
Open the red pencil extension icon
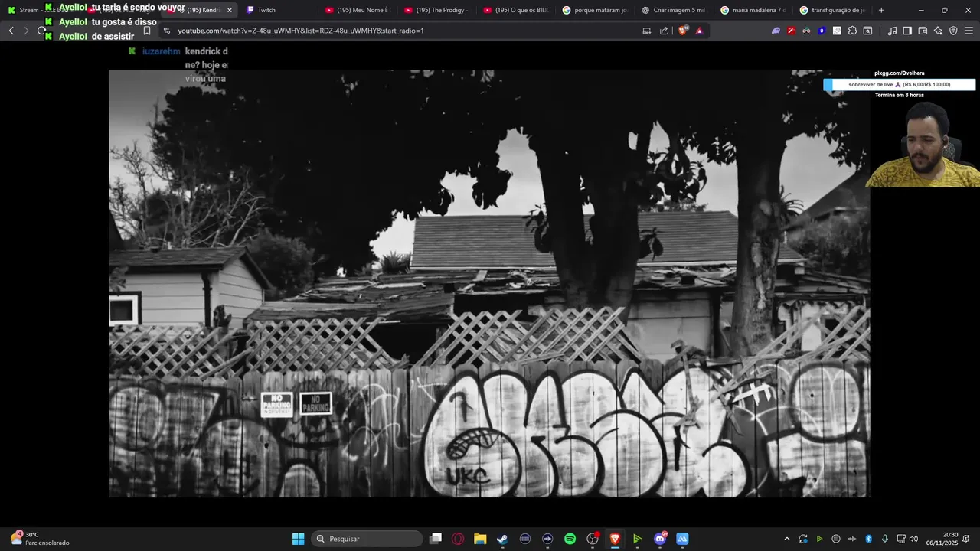point(791,31)
